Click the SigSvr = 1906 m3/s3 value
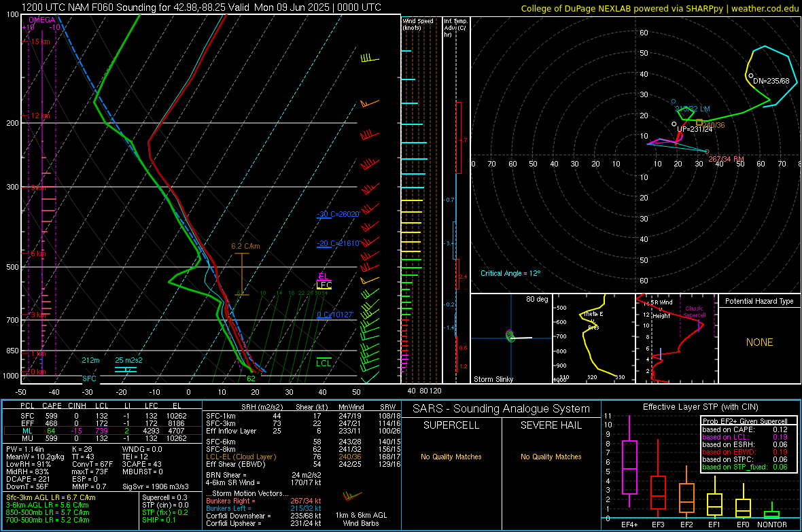 pos(156,486)
